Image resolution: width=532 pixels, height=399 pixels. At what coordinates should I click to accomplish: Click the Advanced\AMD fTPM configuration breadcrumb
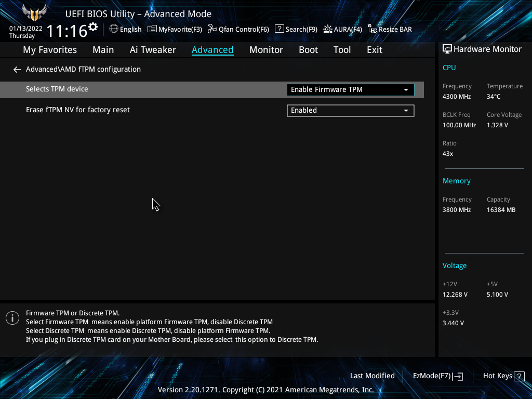(x=83, y=69)
